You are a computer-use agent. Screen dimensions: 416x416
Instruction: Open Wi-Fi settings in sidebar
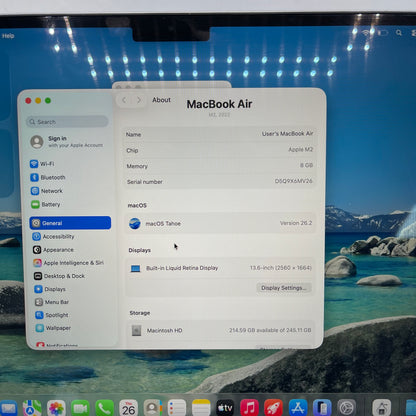(42, 164)
